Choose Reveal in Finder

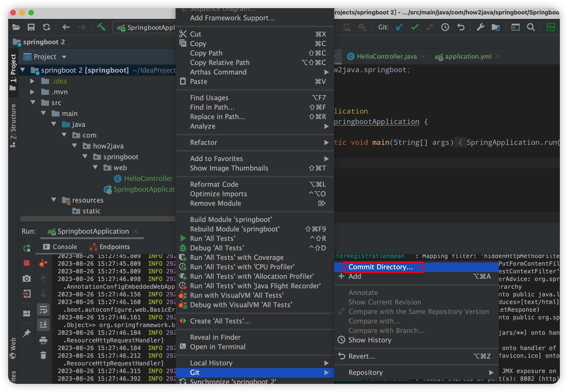255,337
